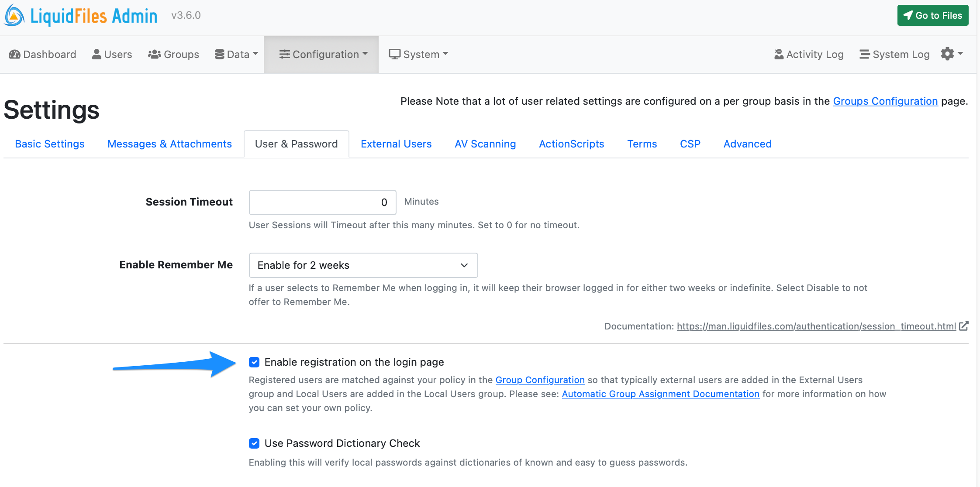The width and height of the screenshot is (980, 487).
Task: Click inside the Session Timeout field
Action: 322,202
